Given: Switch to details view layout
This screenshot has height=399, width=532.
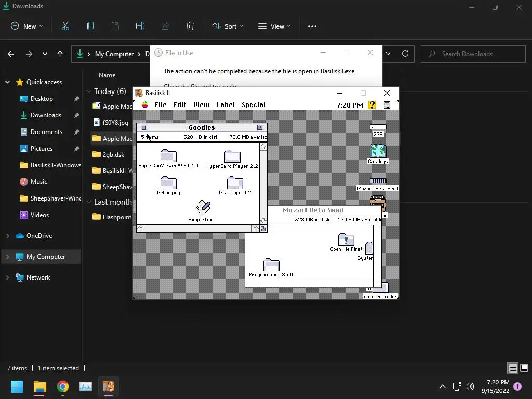Looking at the screenshot, I should click(x=513, y=368).
